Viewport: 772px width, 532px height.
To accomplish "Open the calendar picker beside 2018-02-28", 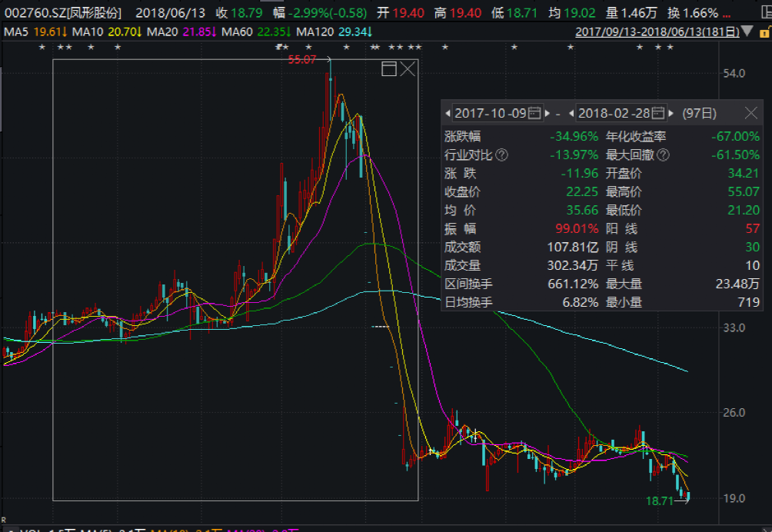I will (659, 113).
